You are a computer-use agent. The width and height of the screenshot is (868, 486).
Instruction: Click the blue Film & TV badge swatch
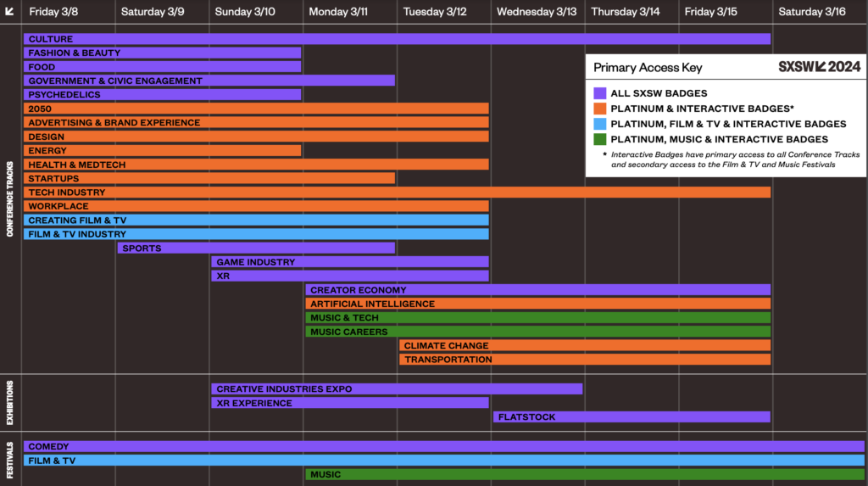coord(600,124)
